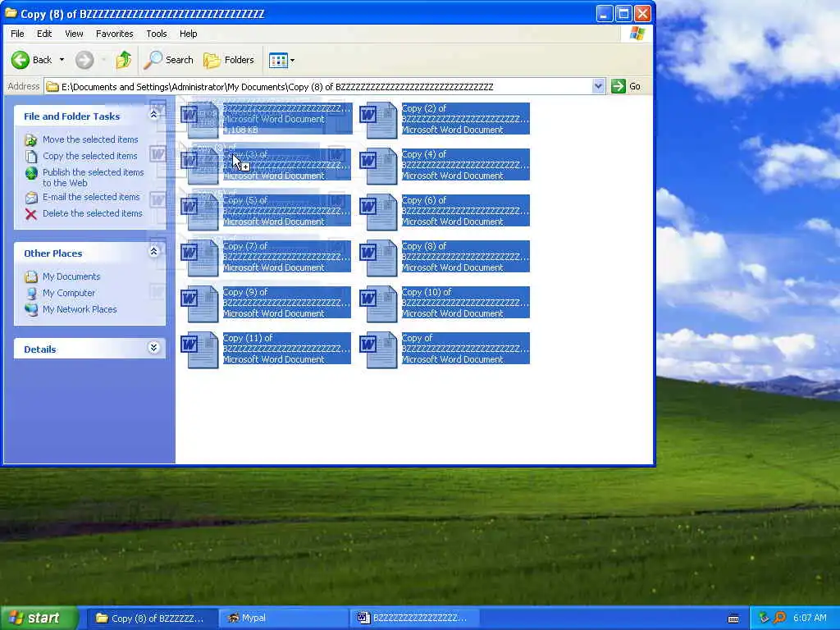840x630 pixels.
Task: Click Publish the selected items to the Web
Action: tap(94, 177)
